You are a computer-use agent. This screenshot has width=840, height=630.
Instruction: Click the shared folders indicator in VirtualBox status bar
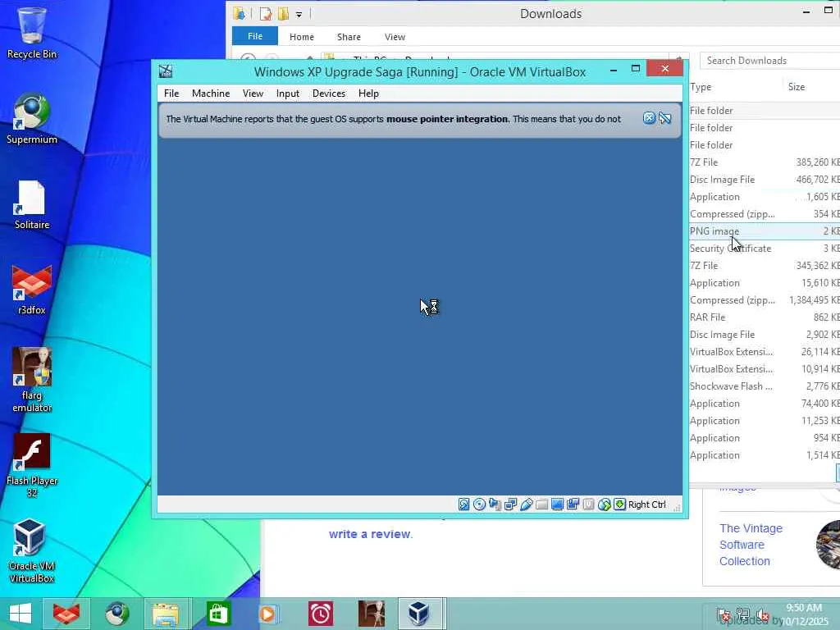click(541, 504)
